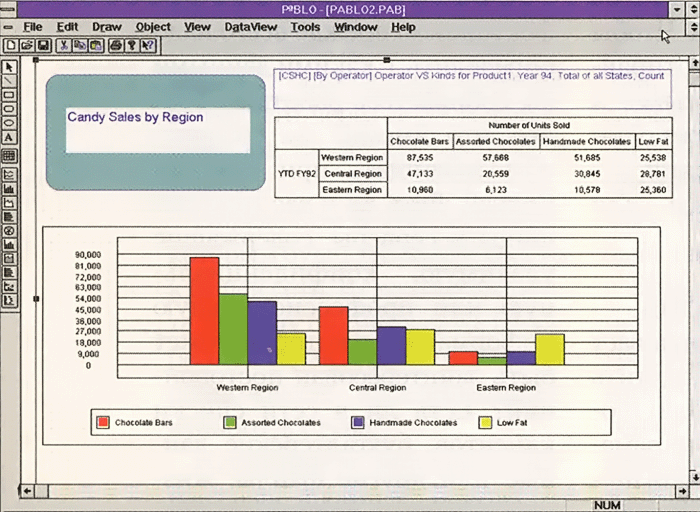Open the File menu

click(32, 27)
